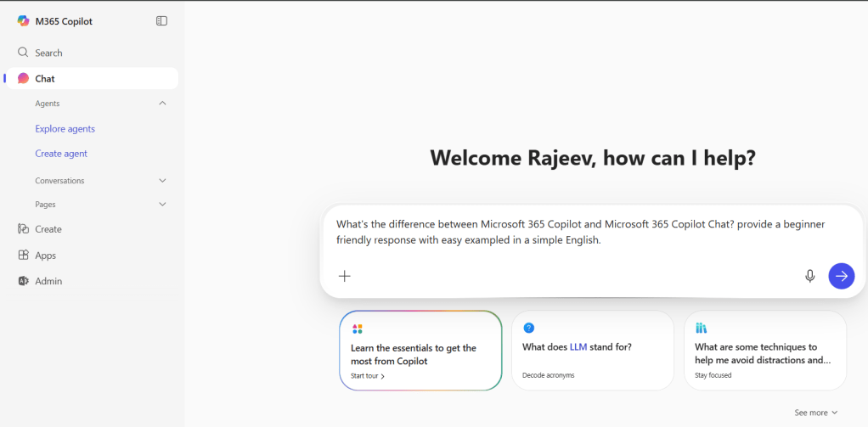Open the Chat item in sidebar
This screenshot has height=427, width=868.
pos(45,79)
